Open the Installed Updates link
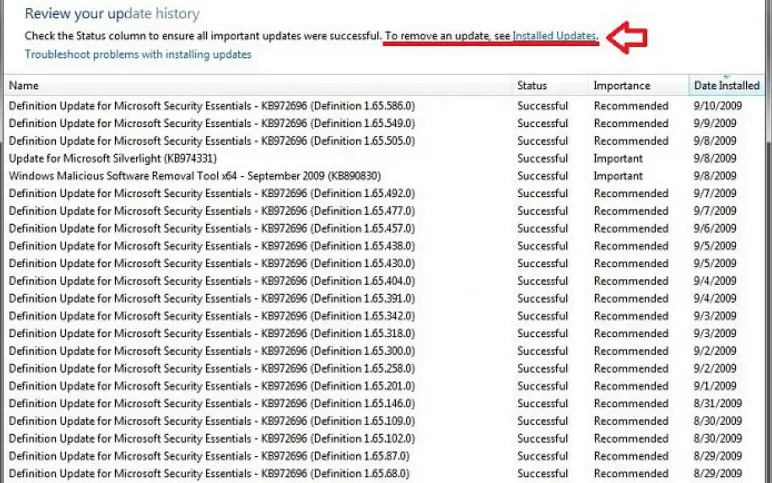The image size is (772, 483). 554,36
